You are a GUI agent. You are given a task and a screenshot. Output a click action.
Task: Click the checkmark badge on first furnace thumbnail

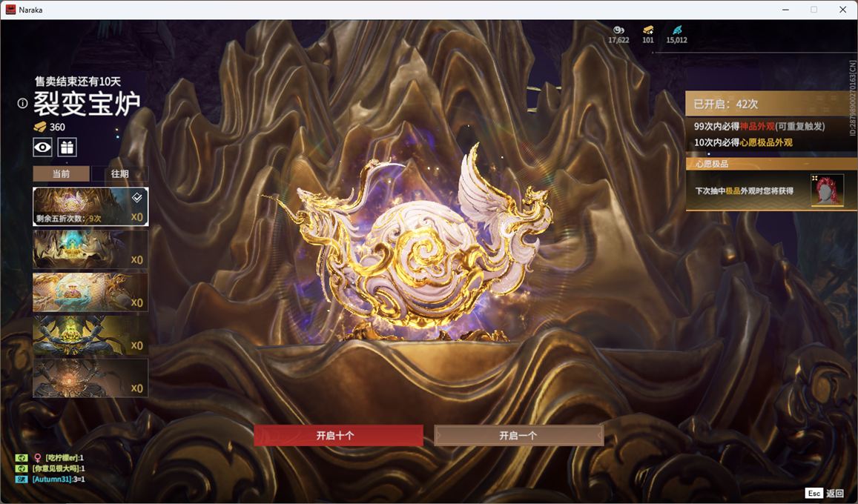pyautogui.click(x=137, y=197)
